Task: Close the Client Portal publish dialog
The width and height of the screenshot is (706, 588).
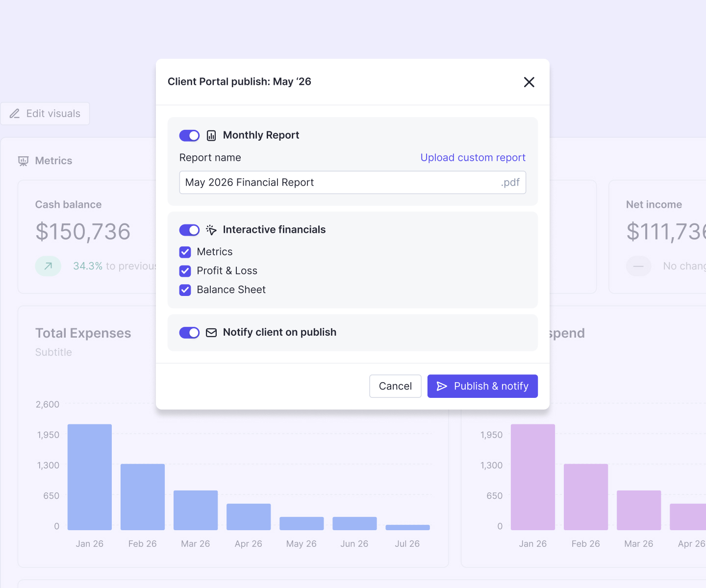Action: 529,82
